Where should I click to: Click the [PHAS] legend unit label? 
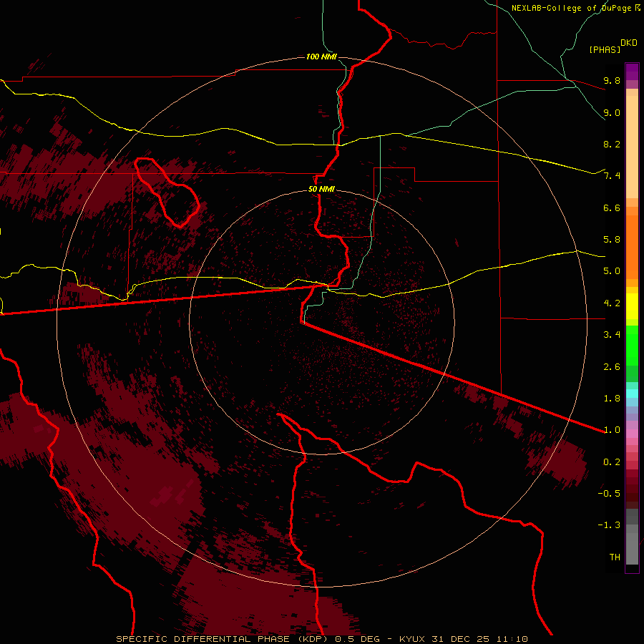[605, 49]
